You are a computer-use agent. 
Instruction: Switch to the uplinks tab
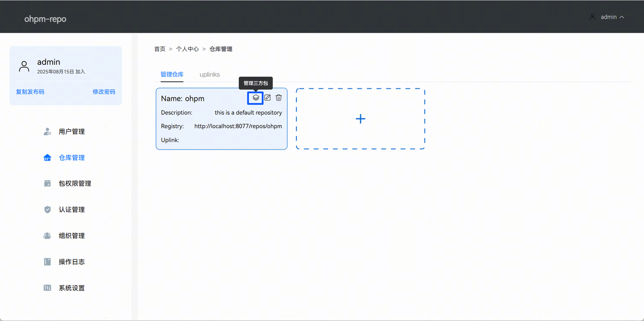pyautogui.click(x=209, y=74)
